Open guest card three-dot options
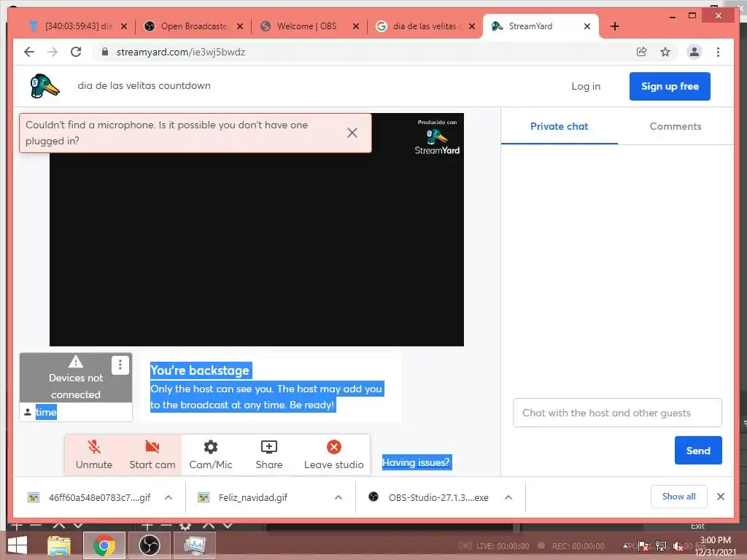Image resolution: width=747 pixels, height=560 pixels. (x=120, y=365)
